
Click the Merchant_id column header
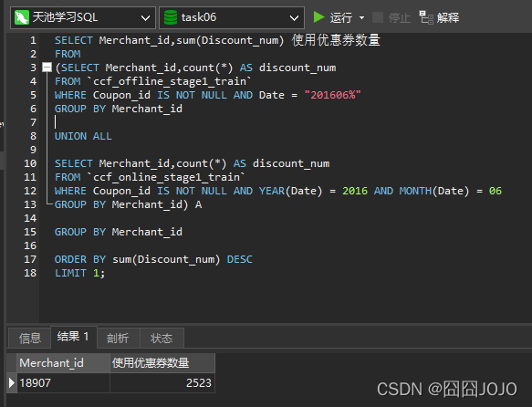(63, 363)
